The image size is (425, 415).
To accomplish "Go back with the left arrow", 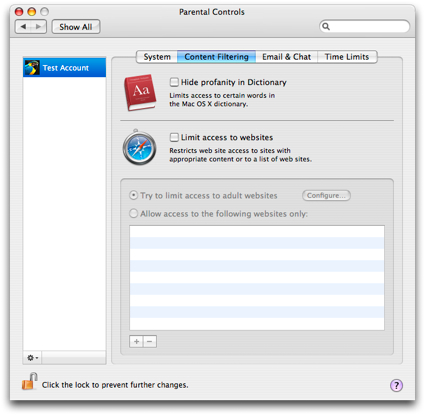I will tap(23, 27).
